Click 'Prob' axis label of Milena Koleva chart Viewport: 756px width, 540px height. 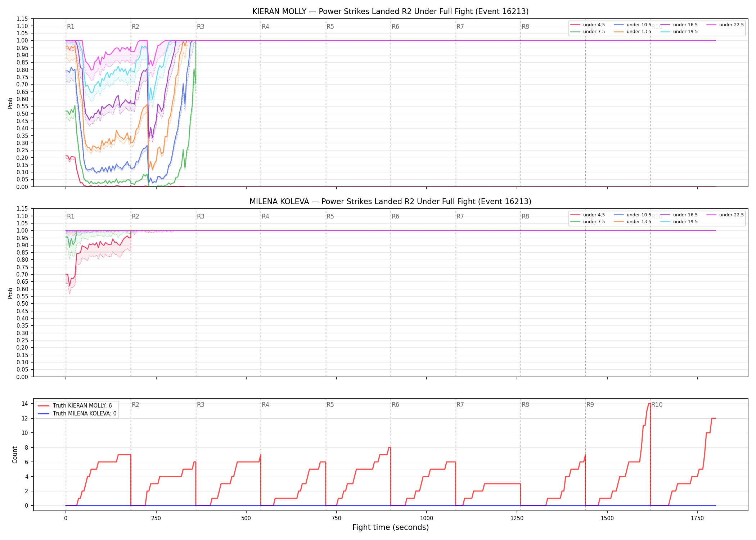point(10,293)
